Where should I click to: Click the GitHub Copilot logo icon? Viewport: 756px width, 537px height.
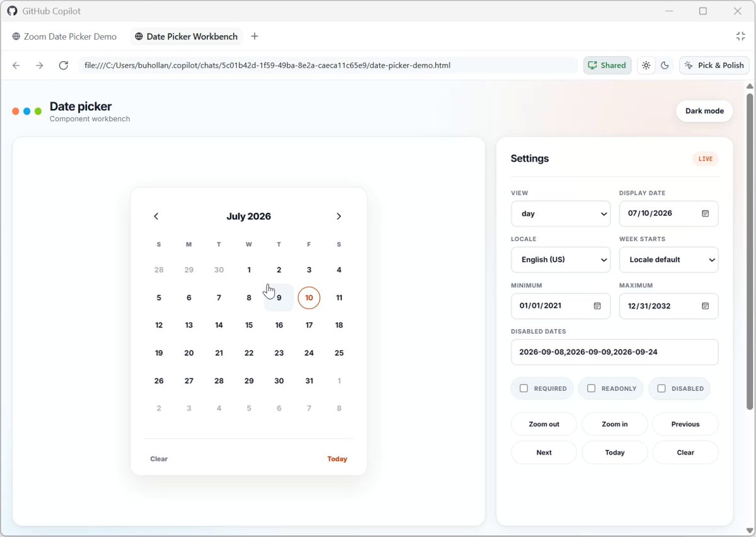(12, 11)
